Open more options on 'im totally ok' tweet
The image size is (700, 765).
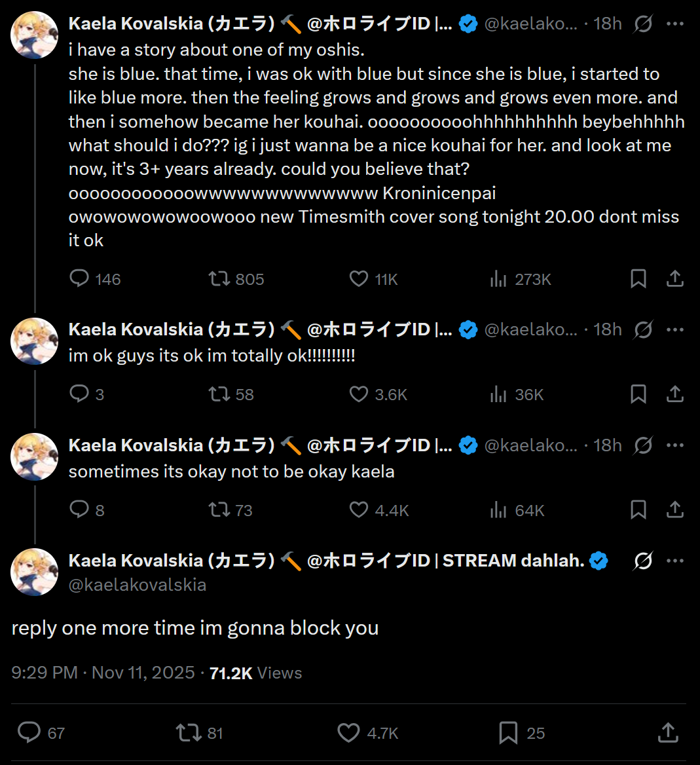click(x=674, y=330)
